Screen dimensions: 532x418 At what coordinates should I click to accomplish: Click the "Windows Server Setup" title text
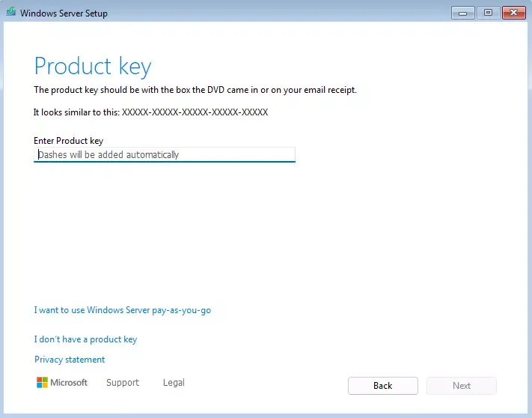64,13
